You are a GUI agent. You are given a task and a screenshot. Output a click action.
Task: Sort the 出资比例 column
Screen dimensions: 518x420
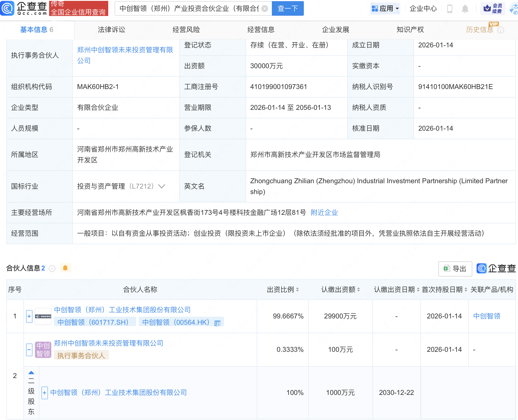coord(298,289)
